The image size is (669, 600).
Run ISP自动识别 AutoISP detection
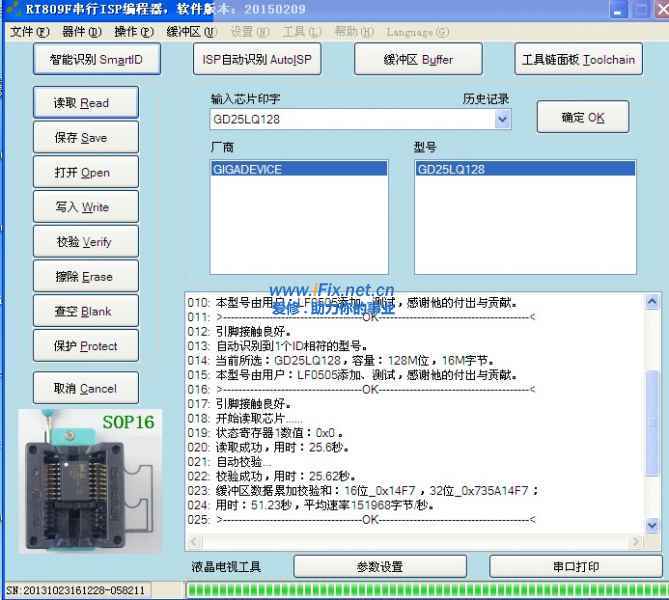[257, 59]
